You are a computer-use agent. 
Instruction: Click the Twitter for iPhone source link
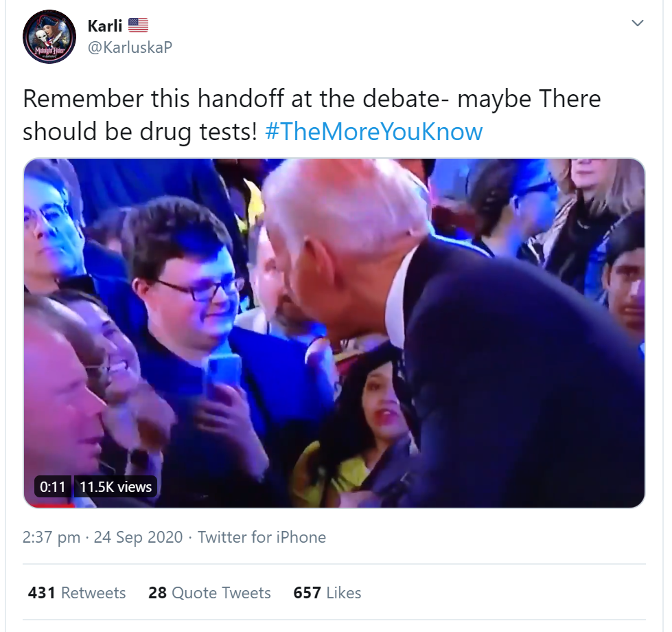click(x=262, y=537)
